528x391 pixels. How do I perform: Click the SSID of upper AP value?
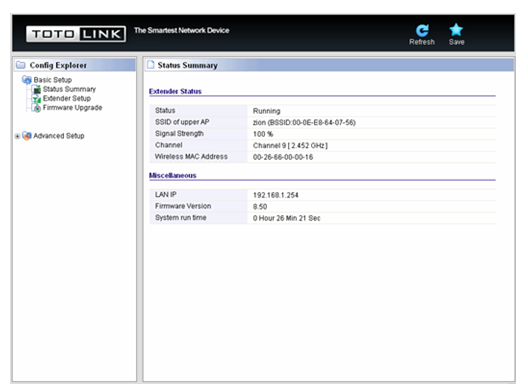click(304, 123)
